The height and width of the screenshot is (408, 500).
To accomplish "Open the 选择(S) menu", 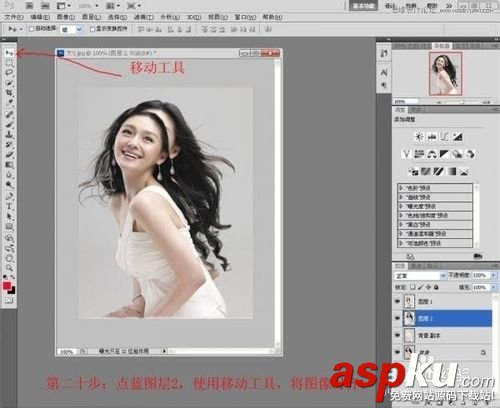I will 117,17.
